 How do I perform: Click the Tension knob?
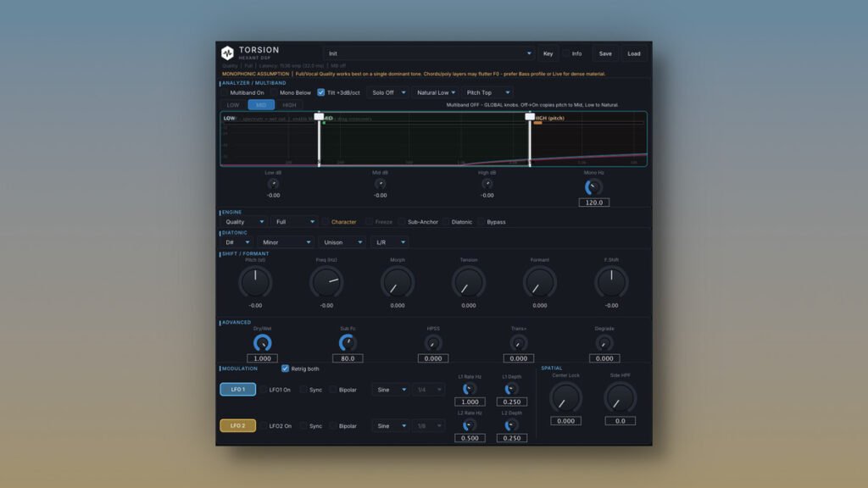click(x=468, y=282)
